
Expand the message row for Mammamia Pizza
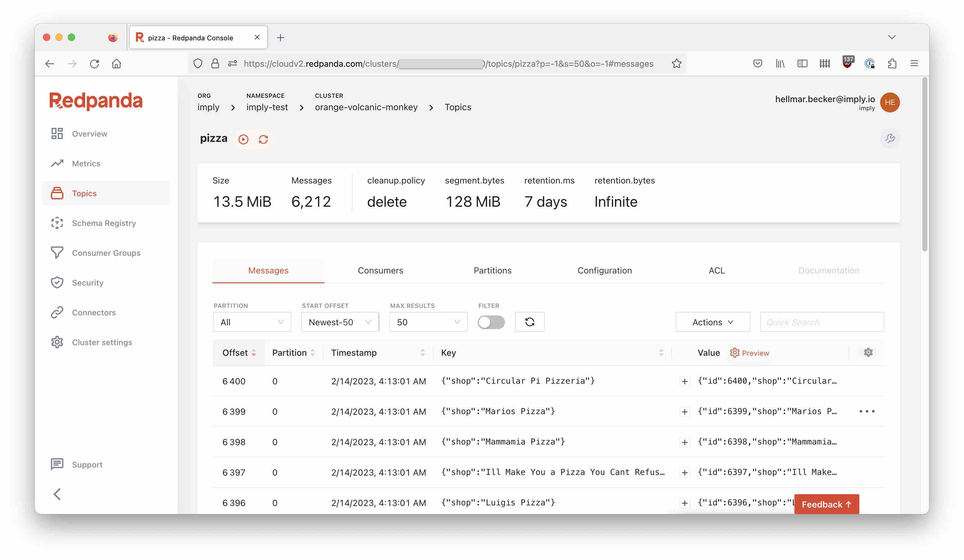[684, 442]
